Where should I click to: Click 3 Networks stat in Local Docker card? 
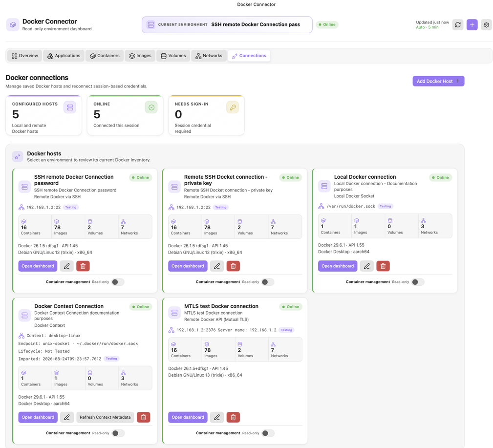pos(435,226)
